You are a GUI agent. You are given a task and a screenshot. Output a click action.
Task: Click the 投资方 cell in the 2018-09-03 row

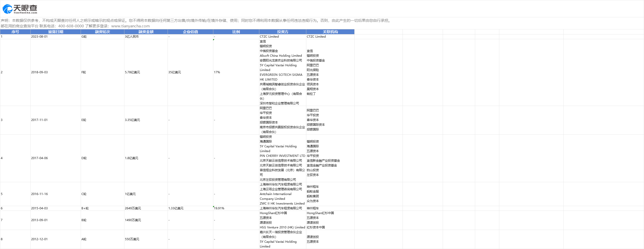pyautogui.click(x=283, y=72)
